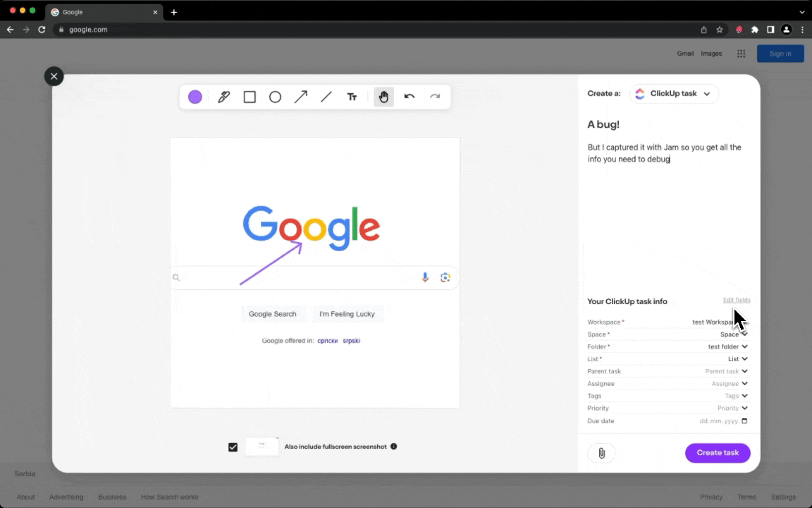Screen dimensions: 812x508
Task: Open the fullscreen screenshot thumbnail
Action: (x=262, y=447)
